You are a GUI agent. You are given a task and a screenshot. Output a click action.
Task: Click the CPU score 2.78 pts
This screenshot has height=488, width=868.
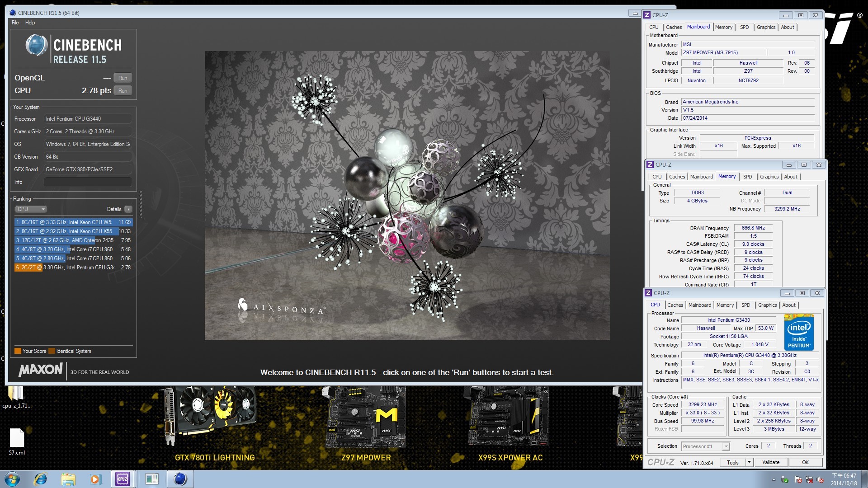96,90
